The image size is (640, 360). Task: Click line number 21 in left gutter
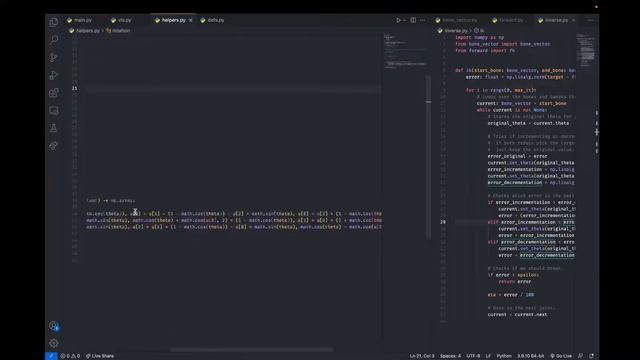point(74,88)
